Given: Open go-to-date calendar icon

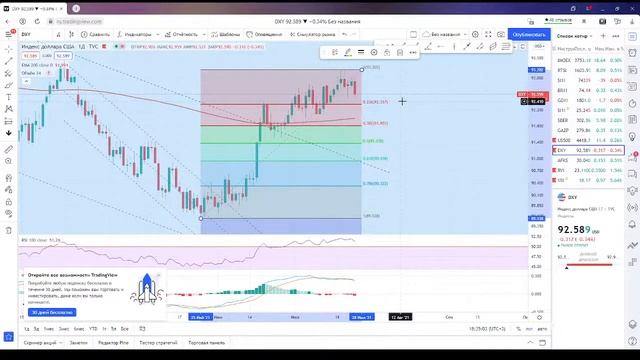Looking at the screenshot, I should point(142,329).
